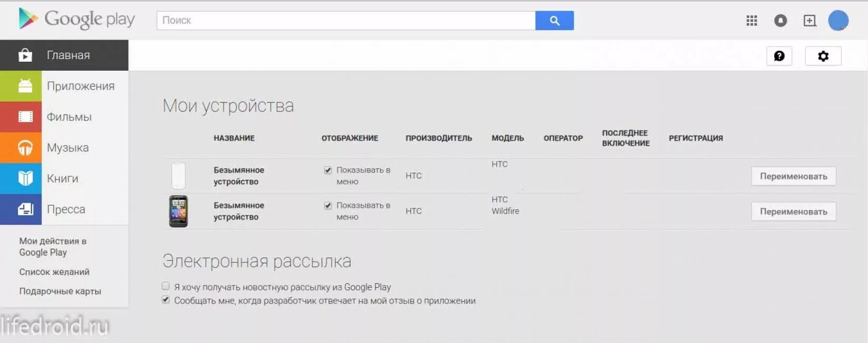Click the blue search magnifier button
The height and width of the screenshot is (343, 868).
(554, 21)
